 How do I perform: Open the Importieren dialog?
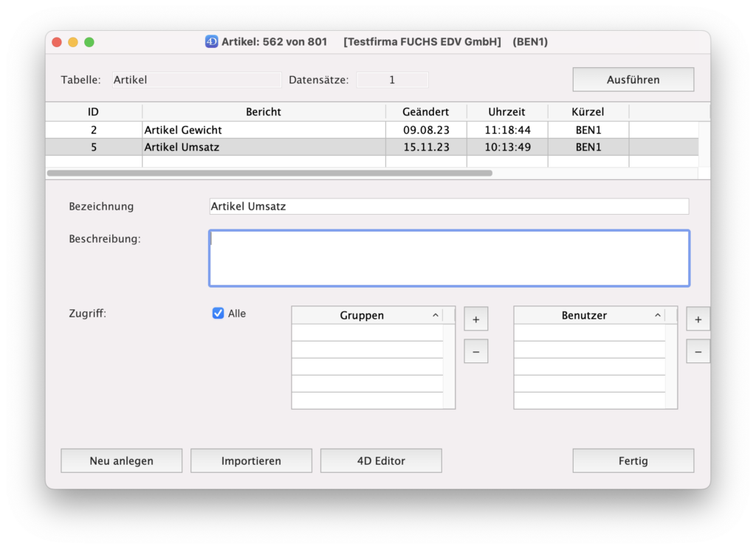click(251, 460)
